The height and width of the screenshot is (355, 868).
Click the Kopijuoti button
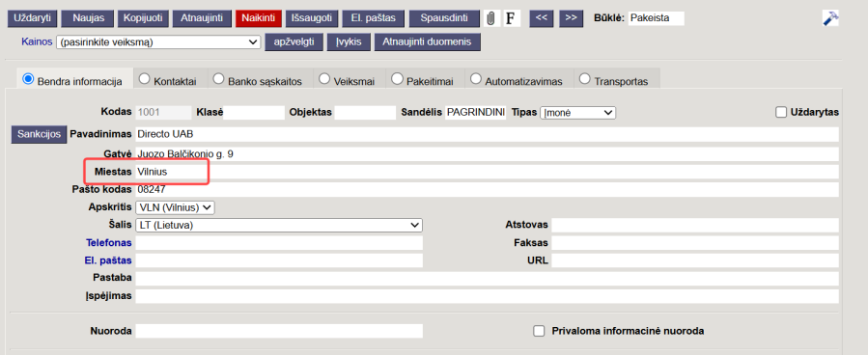tap(143, 18)
